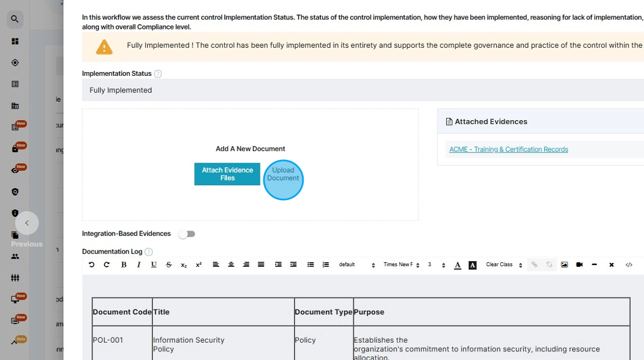Screen dimensions: 644x360
Task: Pick the text font color
Action: point(458,265)
